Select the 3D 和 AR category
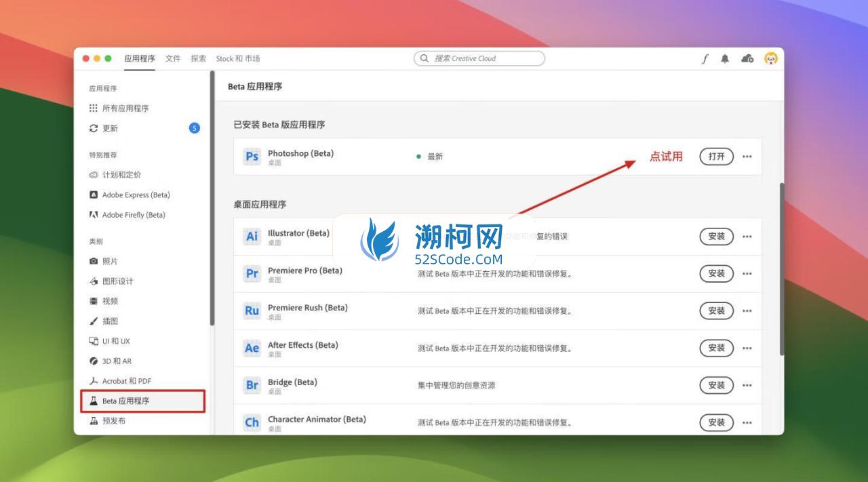The height and width of the screenshot is (482, 868). tap(111, 361)
